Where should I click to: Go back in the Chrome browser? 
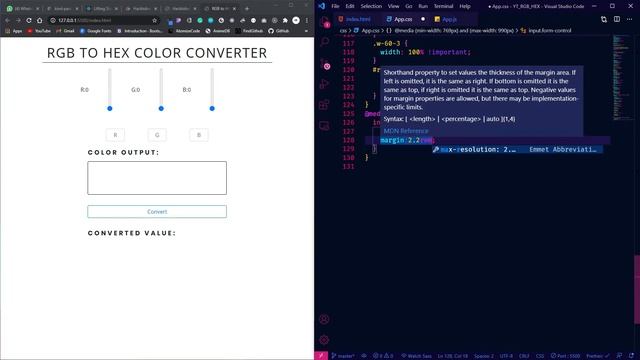[7, 20]
